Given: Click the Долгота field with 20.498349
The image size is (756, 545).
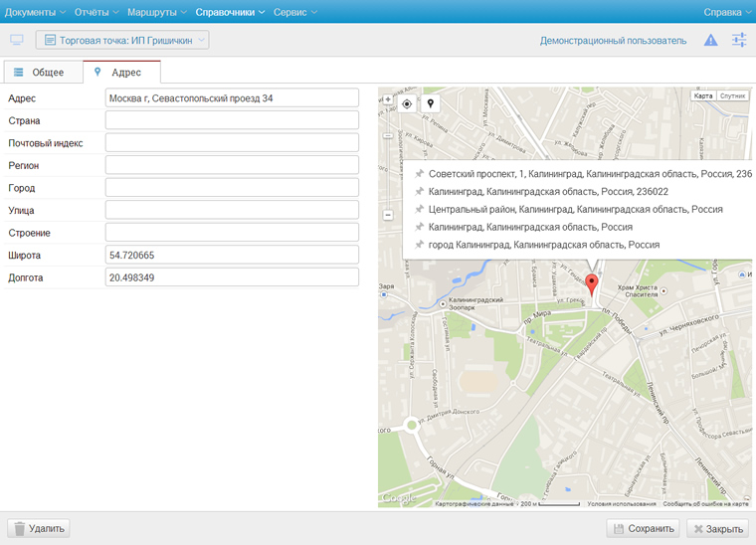Looking at the screenshot, I should pyautogui.click(x=232, y=277).
